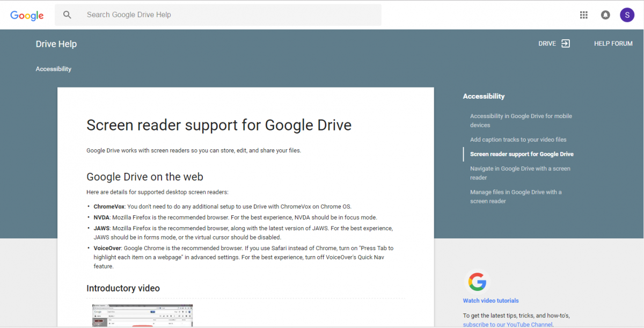
Task: Click the Google Drive on the web heading
Action: 145,177
